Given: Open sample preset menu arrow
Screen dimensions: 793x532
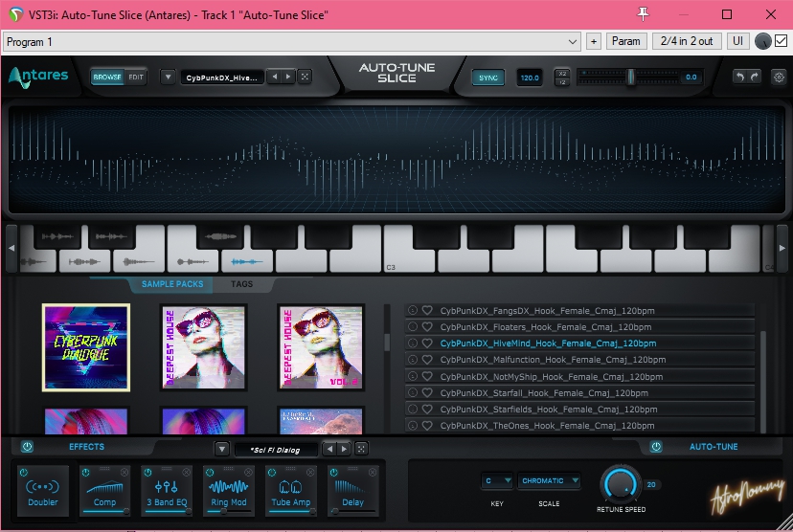Looking at the screenshot, I should tap(168, 77).
